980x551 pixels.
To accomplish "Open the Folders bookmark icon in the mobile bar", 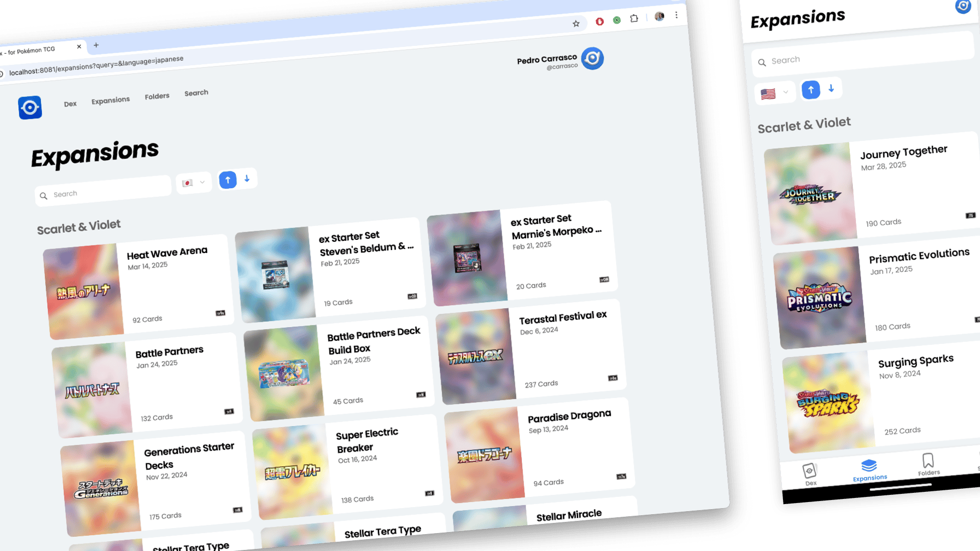I will click(x=928, y=464).
